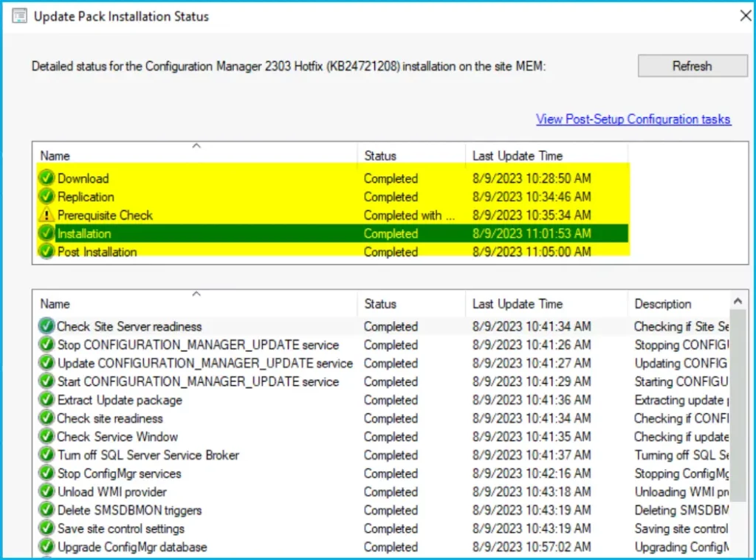This screenshot has width=756, height=560.
Task: Click check icon beside Stop ConfigMgr services
Action: coord(47,473)
